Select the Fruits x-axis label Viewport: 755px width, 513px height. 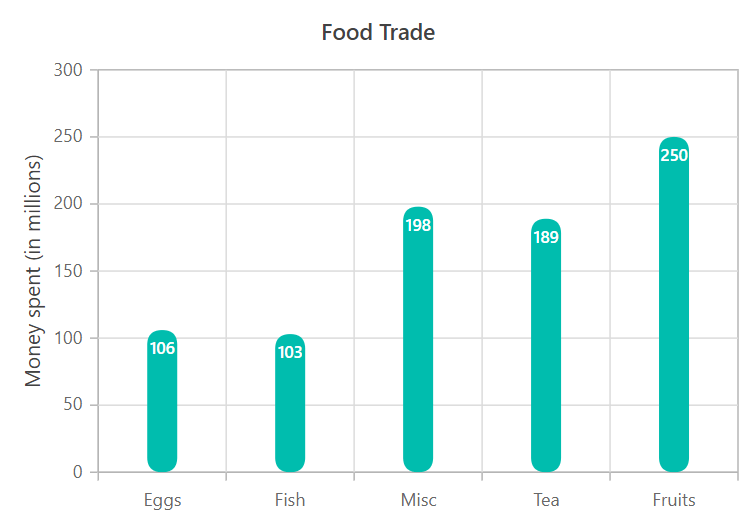click(674, 500)
